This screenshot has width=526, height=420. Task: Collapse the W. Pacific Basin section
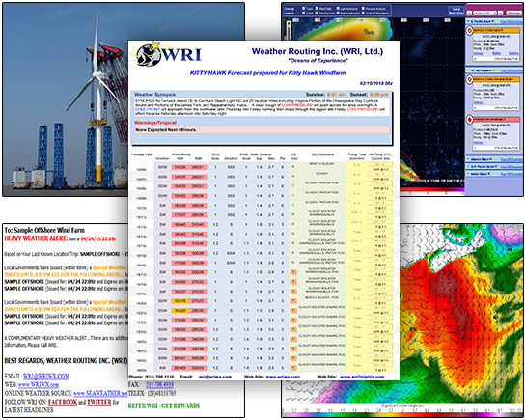468,70
